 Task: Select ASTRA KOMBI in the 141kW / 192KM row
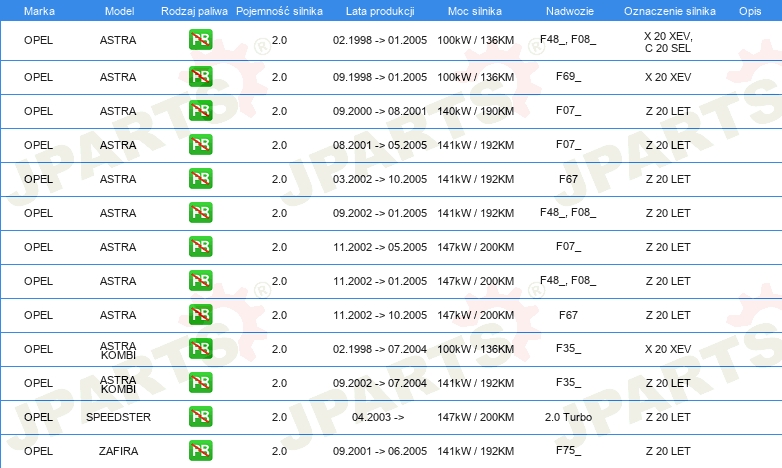coord(118,384)
